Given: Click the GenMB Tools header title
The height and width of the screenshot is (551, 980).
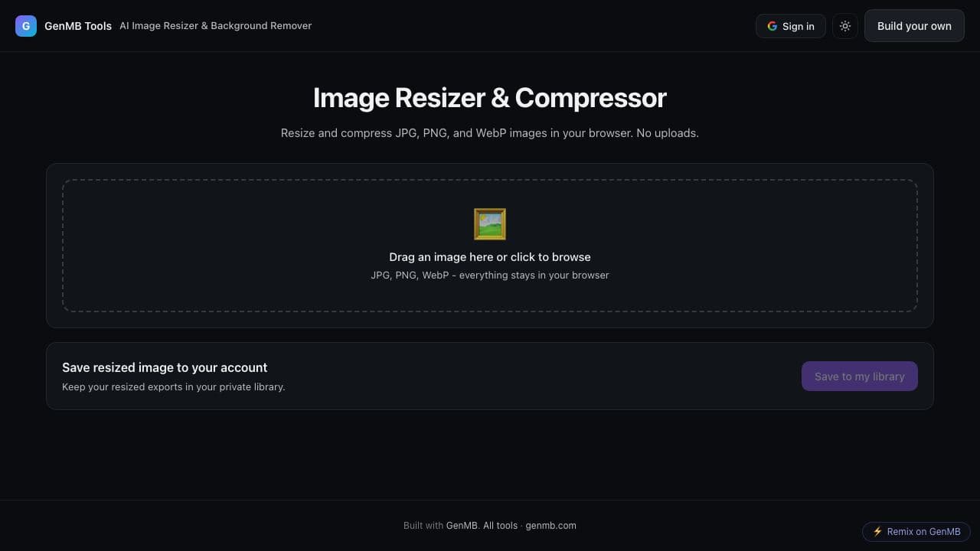Looking at the screenshot, I should 78,26.
